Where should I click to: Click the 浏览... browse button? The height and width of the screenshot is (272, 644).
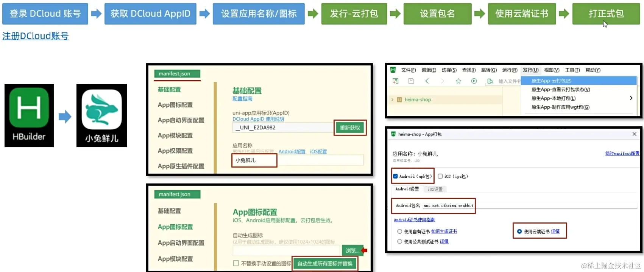352,250
